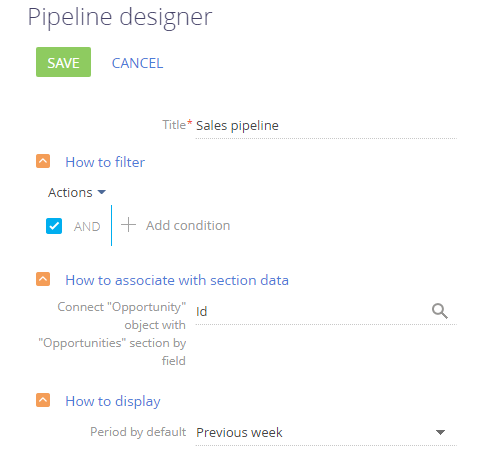The image size is (482, 451).
Task: Collapse the How to filter section arrow
Action: [x=43, y=161]
